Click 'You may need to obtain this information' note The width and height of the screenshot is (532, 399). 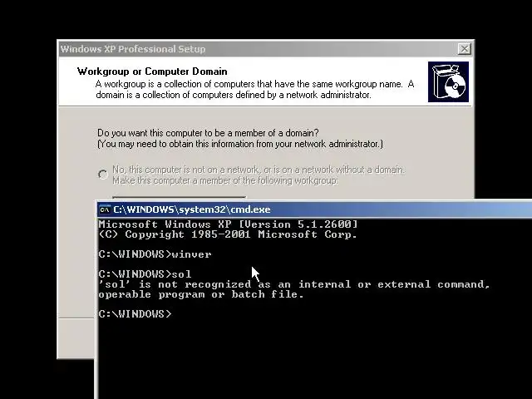point(240,144)
